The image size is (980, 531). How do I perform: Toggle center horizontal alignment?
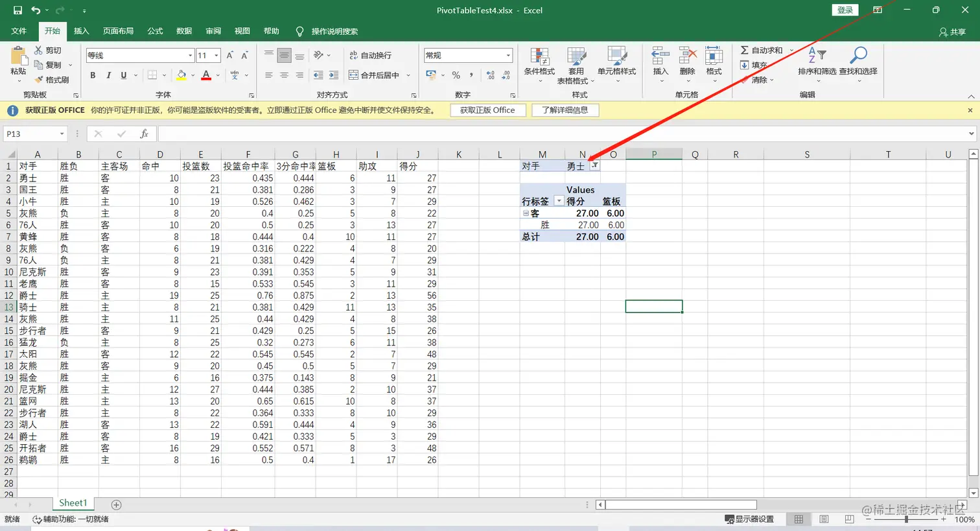[x=284, y=75]
